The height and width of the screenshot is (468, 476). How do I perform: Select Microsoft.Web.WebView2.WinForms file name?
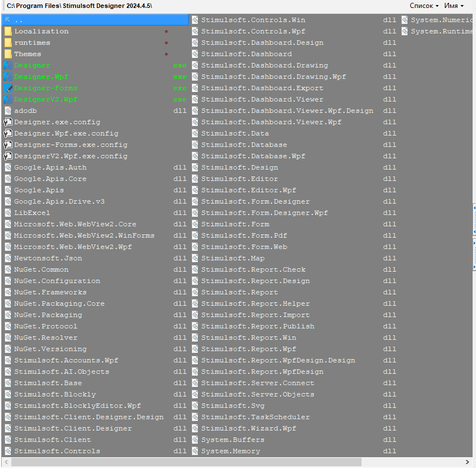84,235
